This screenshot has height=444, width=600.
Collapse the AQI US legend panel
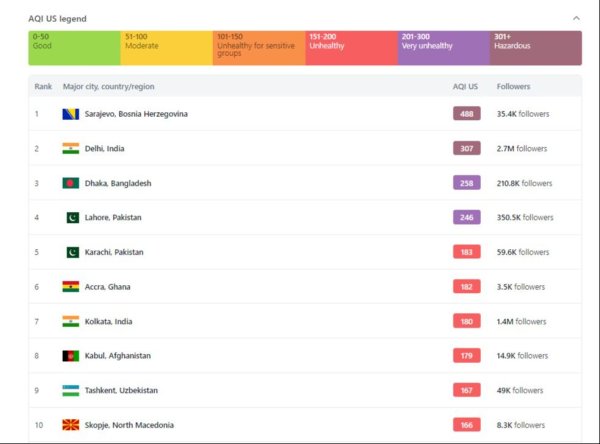(576, 18)
